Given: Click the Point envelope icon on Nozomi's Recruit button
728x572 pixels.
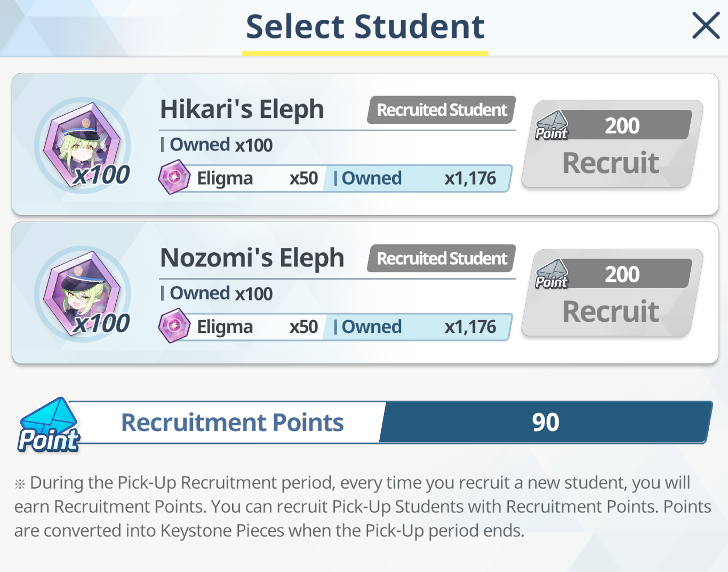Looking at the screenshot, I should pos(551,274).
